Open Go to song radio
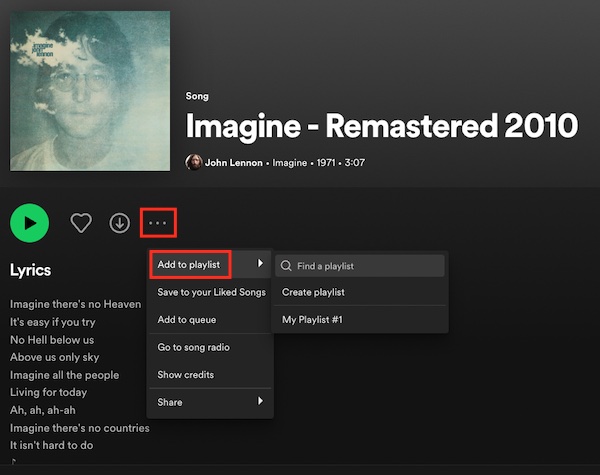 tap(193, 347)
